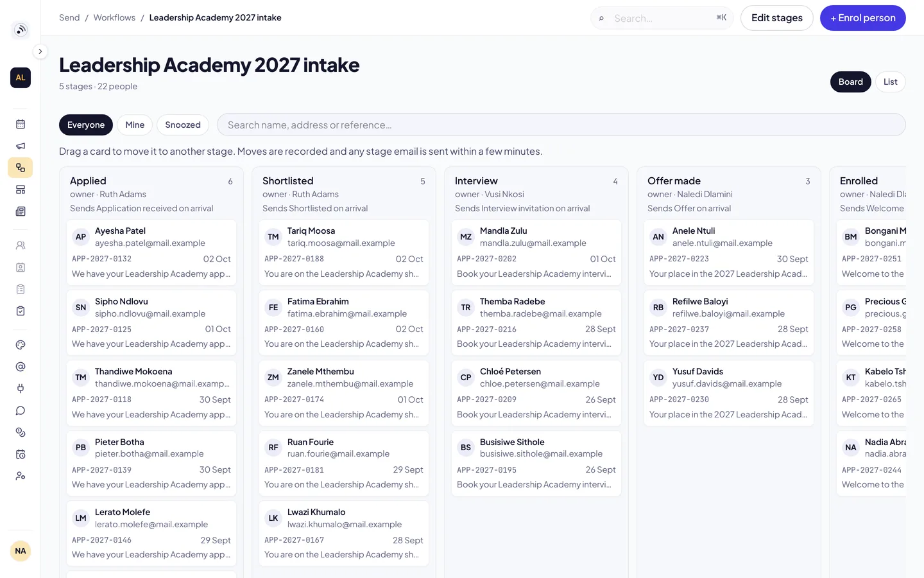Screen dimensions: 924x578
Task: Open the people contacts icon
Action: point(21,245)
